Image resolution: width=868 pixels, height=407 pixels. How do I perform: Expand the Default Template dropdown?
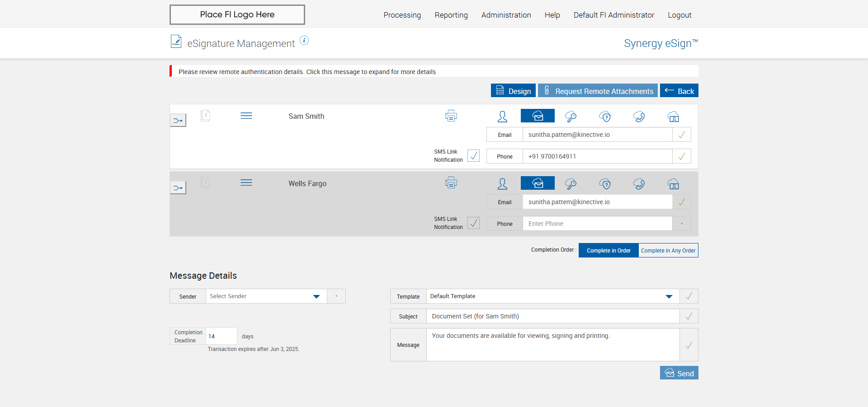point(552,296)
